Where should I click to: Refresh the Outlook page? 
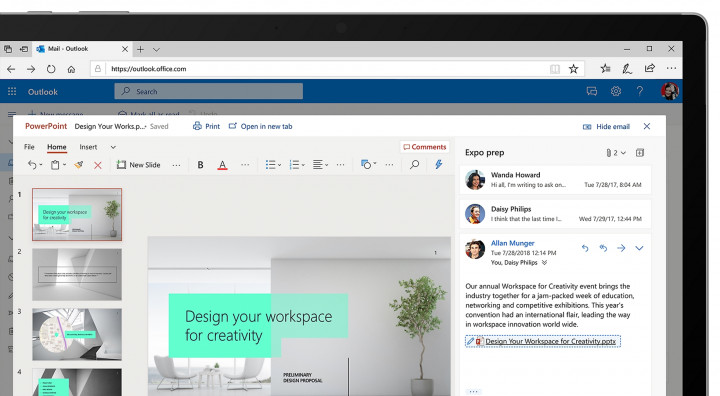tap(51, 69)
